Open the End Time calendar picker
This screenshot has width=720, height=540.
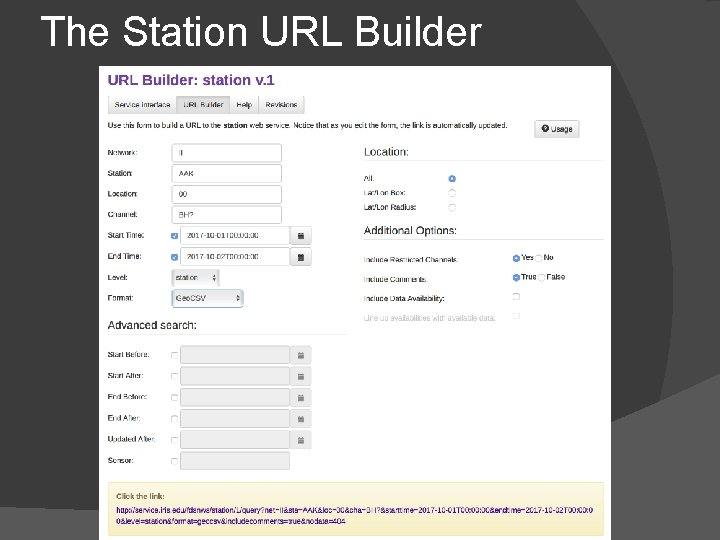pos(301,257)
